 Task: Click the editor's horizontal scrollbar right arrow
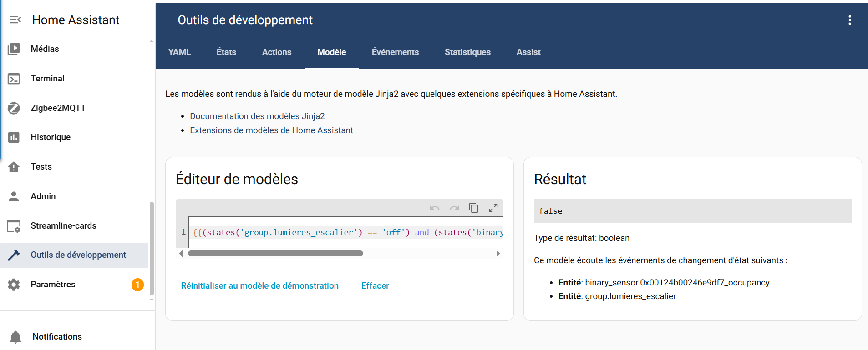tap(498, 254)
